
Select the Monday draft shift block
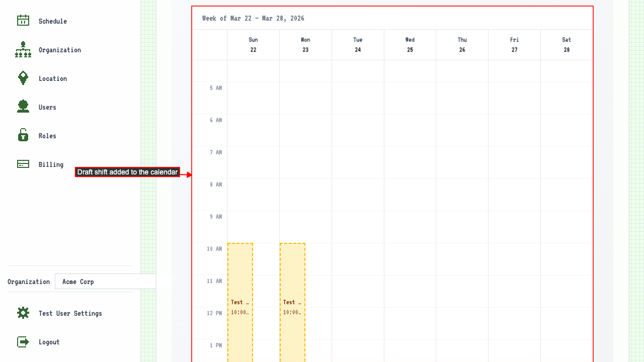tap(292, 302)
